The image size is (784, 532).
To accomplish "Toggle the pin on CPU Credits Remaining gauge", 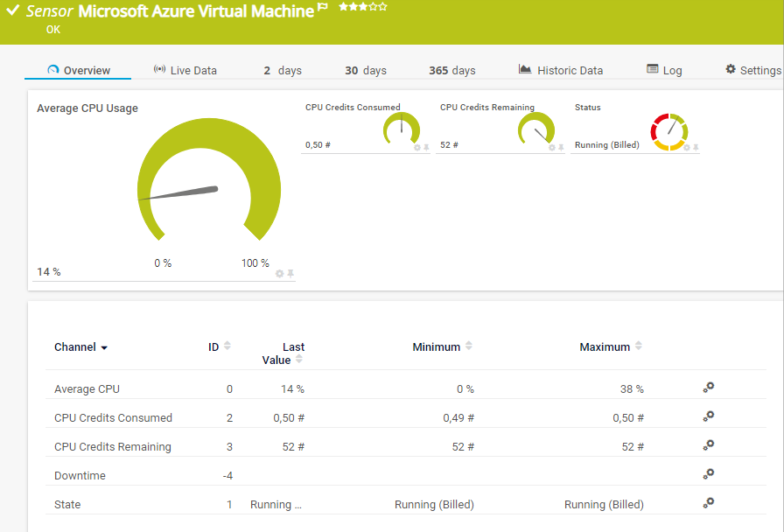I will point(562,148).
